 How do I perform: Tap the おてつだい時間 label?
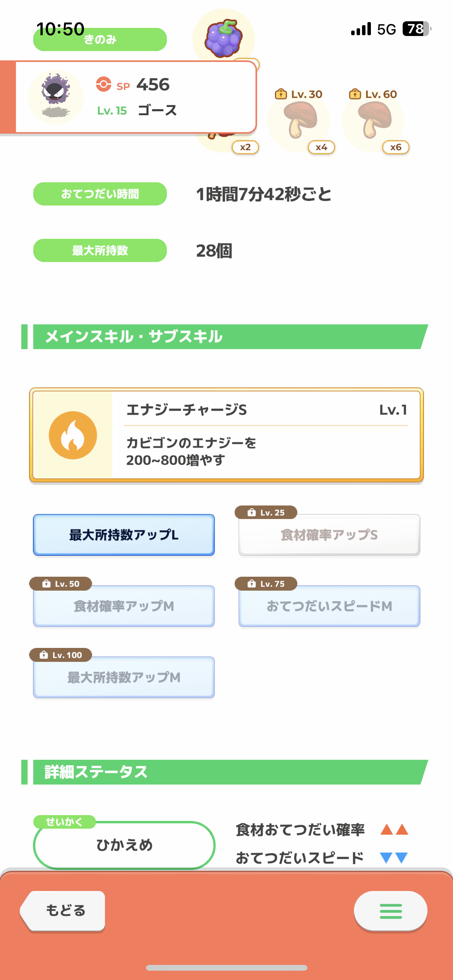tap(100, 194)
